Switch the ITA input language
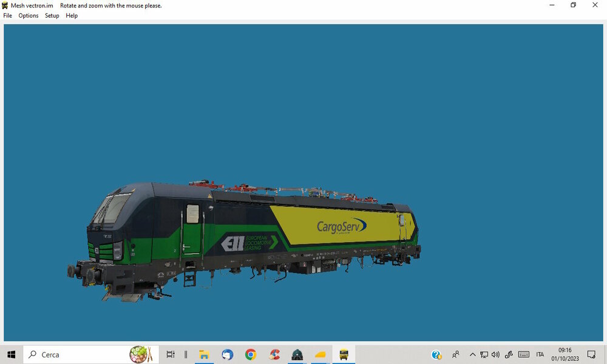The image size is (607, 364). click(x=540, y=354)
